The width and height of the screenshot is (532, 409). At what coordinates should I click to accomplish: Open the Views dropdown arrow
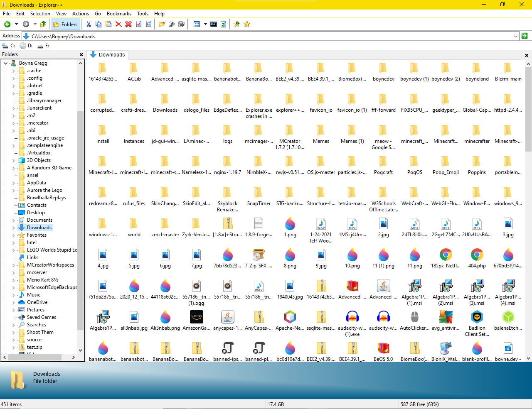click(x=205, y=24)
